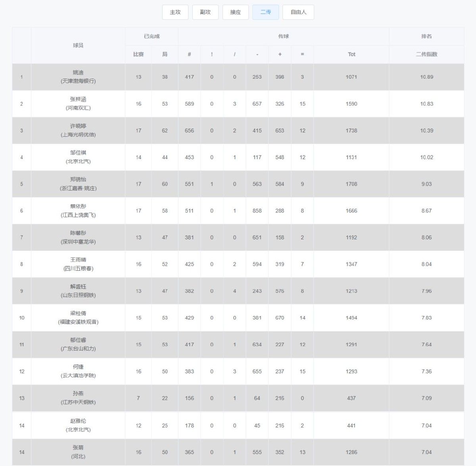476x466 pixels.
Task: Select player 梁桂倩 in row 10
Action: point(78,313)
